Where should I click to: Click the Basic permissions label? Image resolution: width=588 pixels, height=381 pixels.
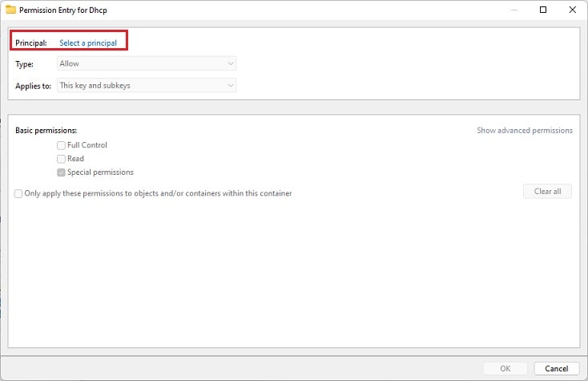pyautogui.click(x=46, y=130)
